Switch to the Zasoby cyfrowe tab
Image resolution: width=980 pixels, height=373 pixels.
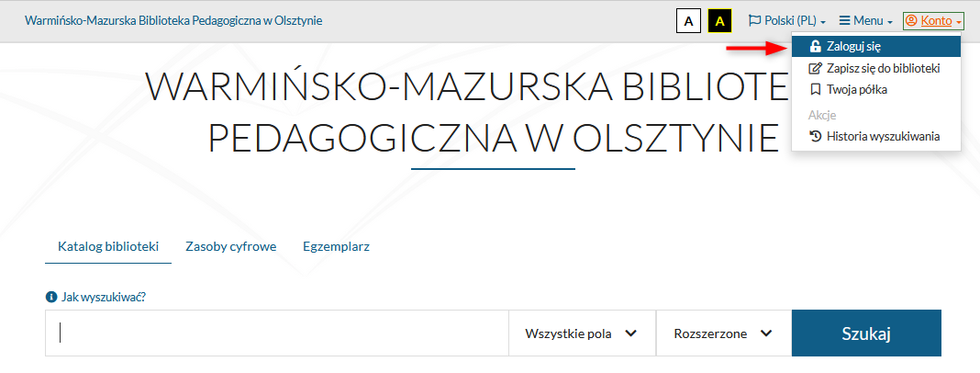pyautogui.click(x=230, y=246)
